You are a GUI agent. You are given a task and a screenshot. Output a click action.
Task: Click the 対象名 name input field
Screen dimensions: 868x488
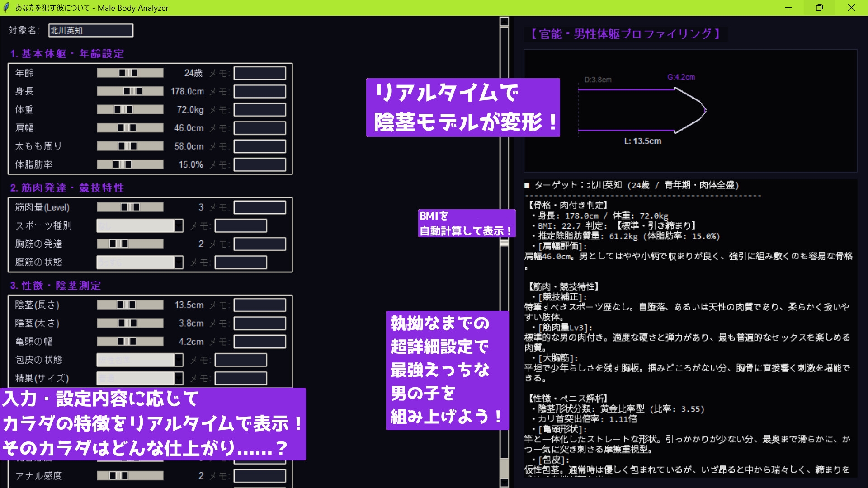pyautogui.click(x=90, y=30)
